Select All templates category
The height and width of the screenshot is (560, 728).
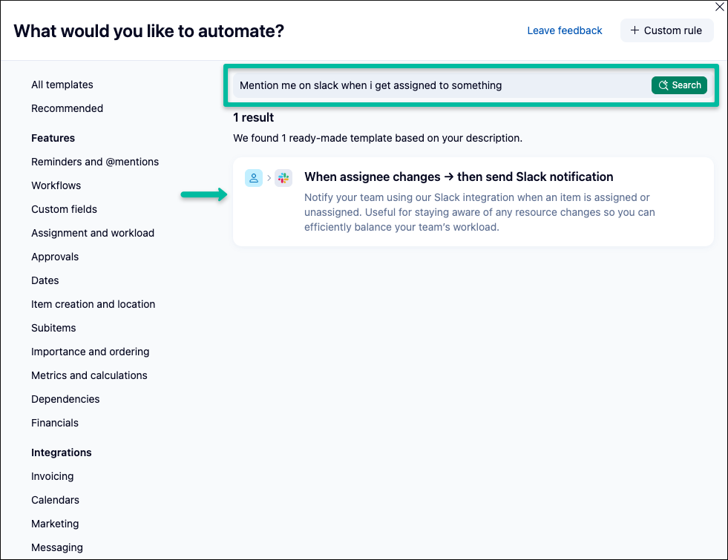click(62, 85)
